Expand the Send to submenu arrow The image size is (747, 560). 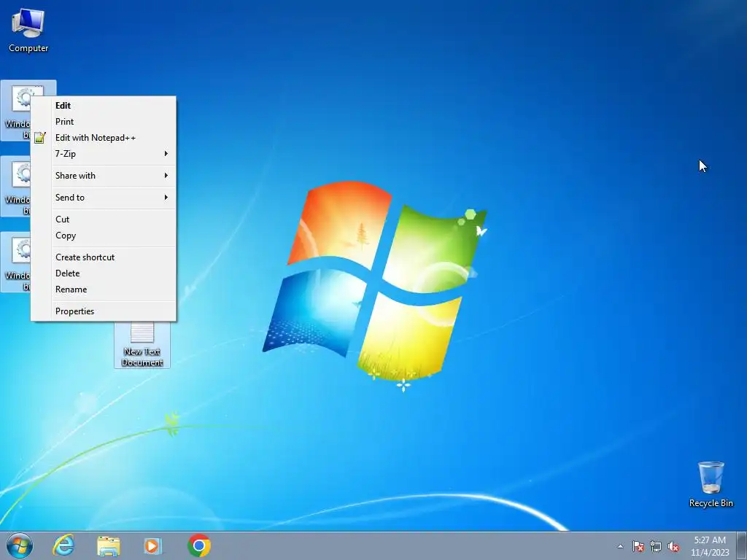pyautogui.click(x=166, y=197)
